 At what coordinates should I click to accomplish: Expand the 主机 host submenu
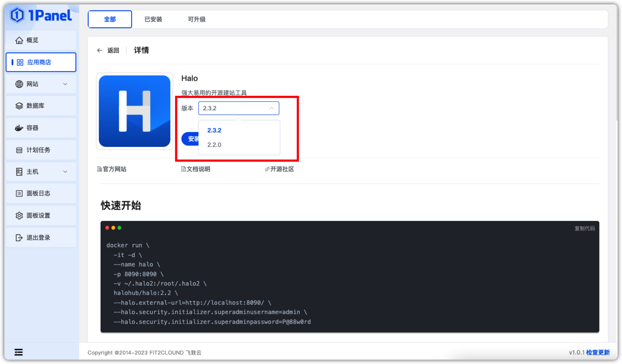click(65, 172)
